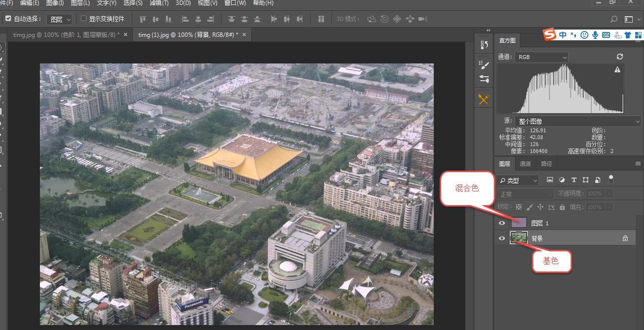Click the lock icon on the 背景 layer

pos(625,238)
